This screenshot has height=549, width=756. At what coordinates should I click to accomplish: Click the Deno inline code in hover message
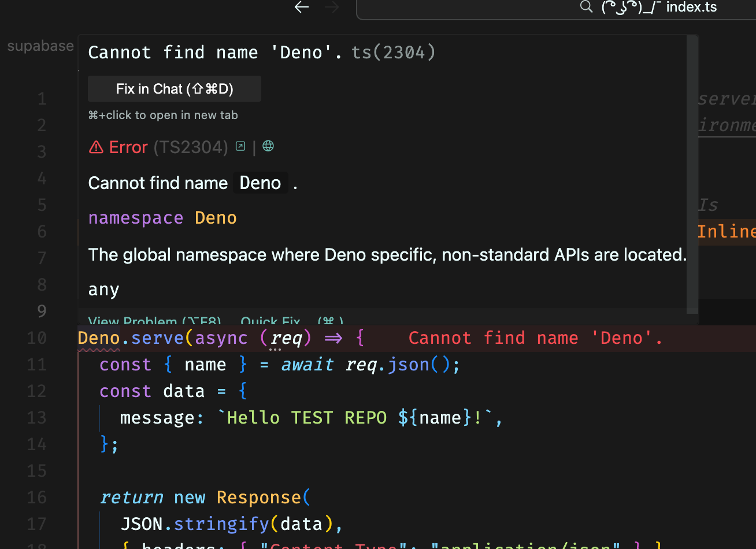pos(260,183)
